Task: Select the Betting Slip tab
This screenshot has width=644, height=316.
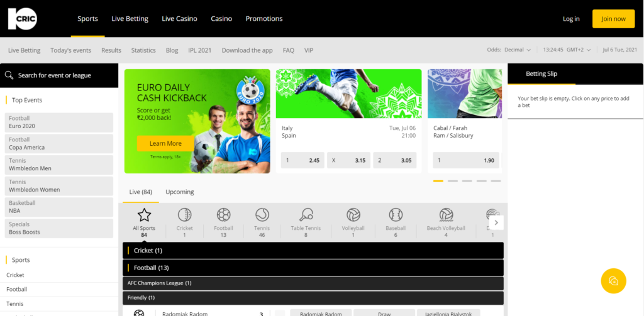Action: (x=541, y=74)
